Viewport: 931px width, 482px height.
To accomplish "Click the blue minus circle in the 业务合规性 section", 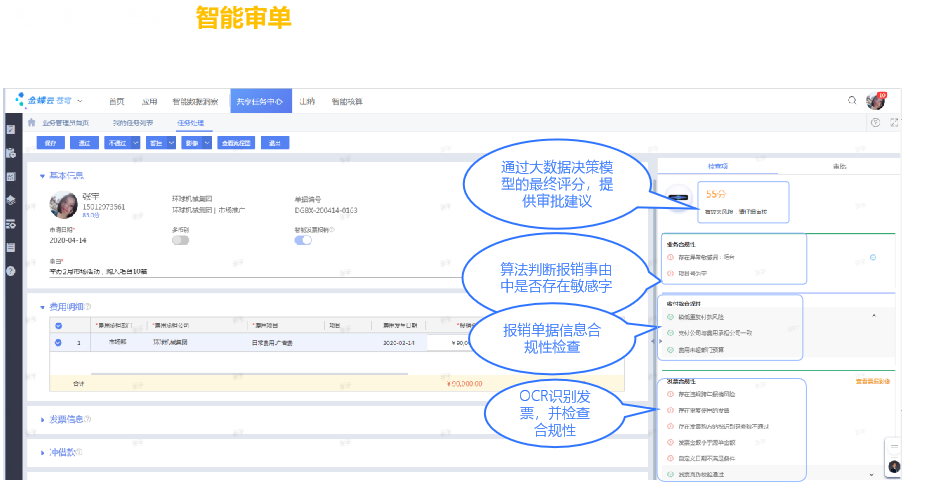I will [873, 258].
